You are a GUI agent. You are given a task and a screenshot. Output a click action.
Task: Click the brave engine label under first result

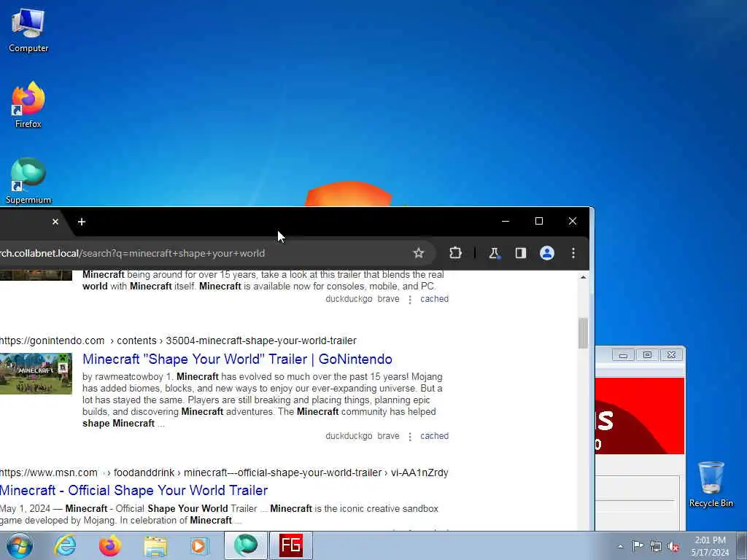tap(388, 299)
